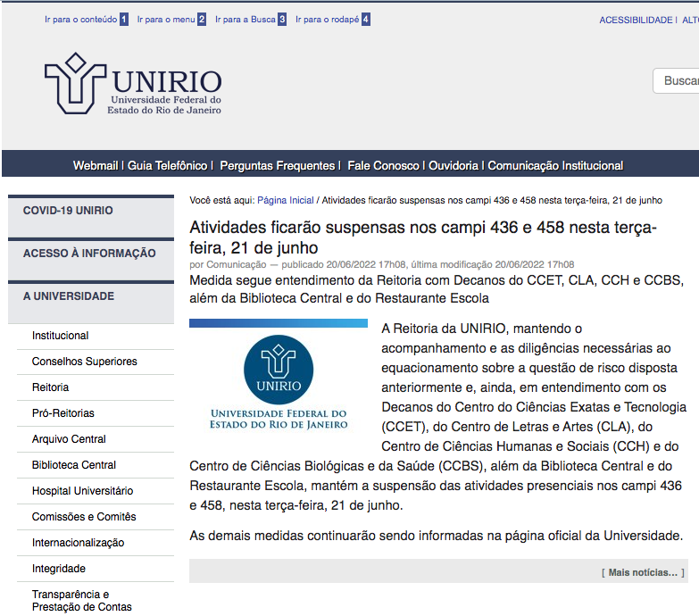This screenshot has width=699, height=616.
Task: Use 'Ir para o rodapé' skip link
Action: (326, 19)
